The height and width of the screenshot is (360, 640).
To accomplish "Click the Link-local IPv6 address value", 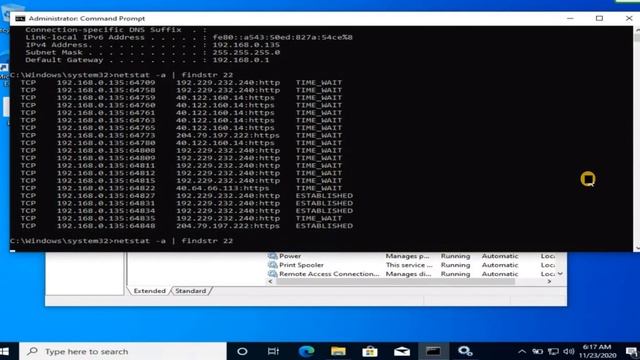I will (282, 37).
